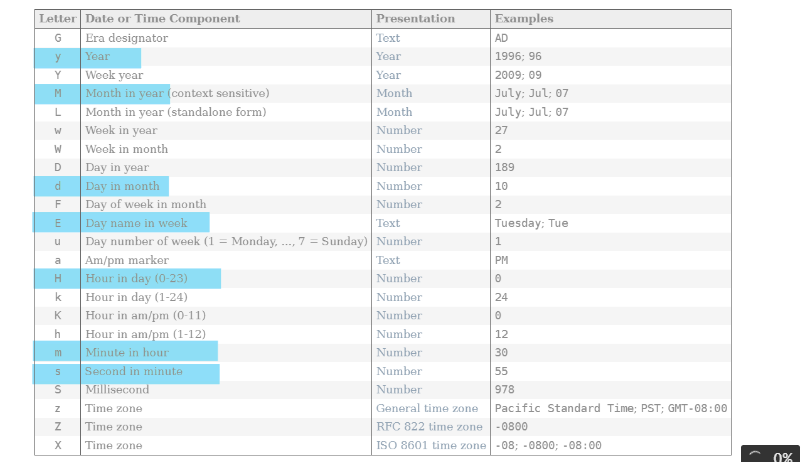Click the Year link in the 'y' row
This screenshot has width=809, height=462.
[388, 56]
